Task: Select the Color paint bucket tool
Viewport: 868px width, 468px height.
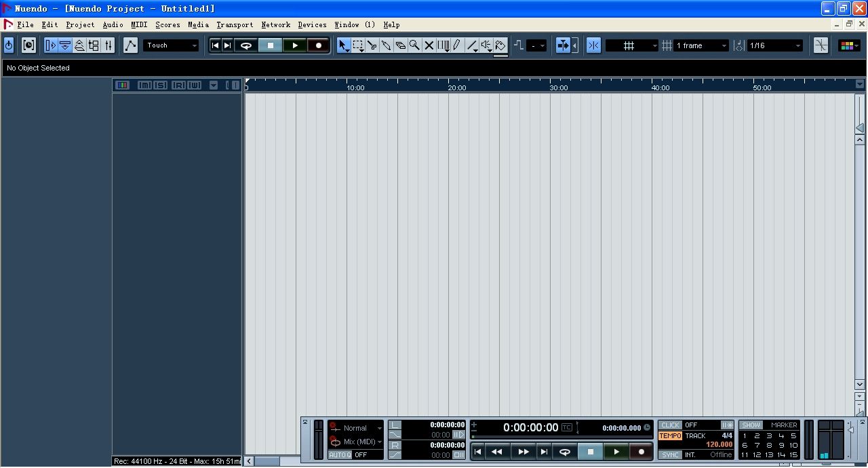Action: click(x=500, y=45)
